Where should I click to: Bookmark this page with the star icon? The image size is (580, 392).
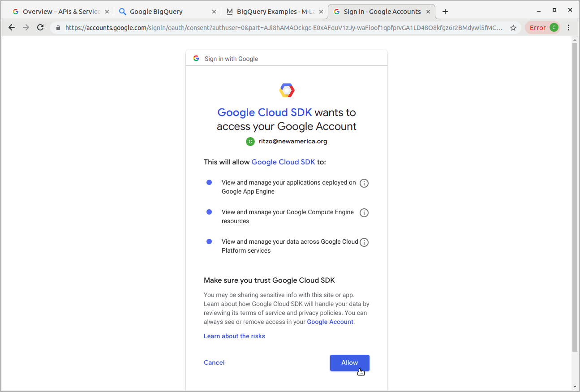513,27
